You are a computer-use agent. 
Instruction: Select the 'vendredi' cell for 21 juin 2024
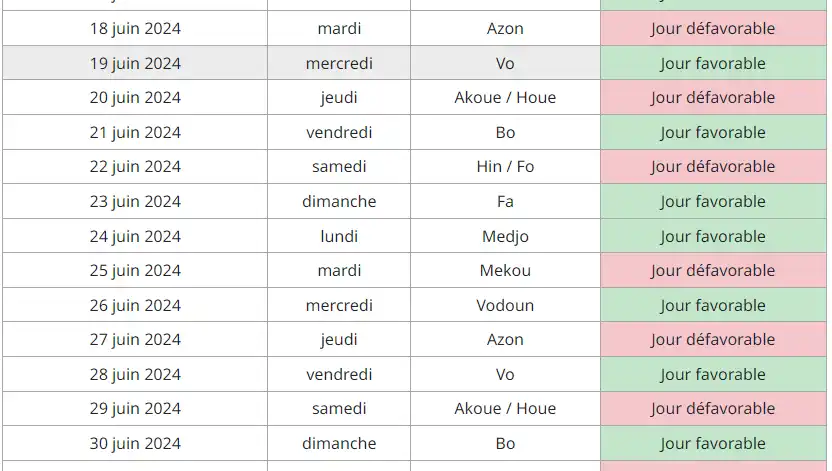pos(339,133)
